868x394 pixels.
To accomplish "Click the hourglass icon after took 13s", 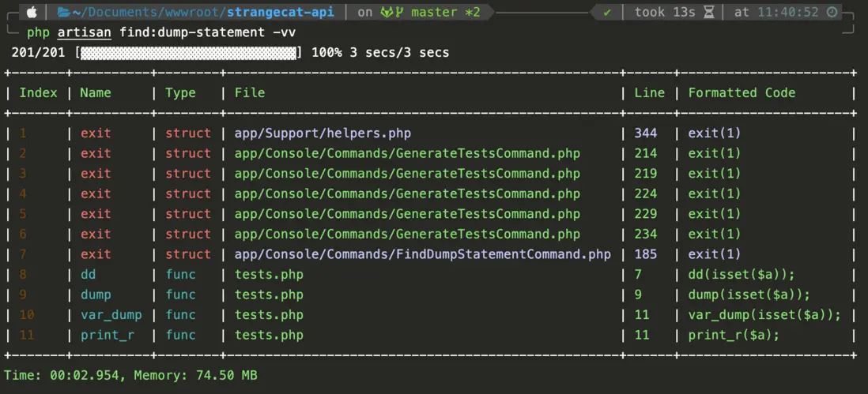I will click(x=708, y=12).
